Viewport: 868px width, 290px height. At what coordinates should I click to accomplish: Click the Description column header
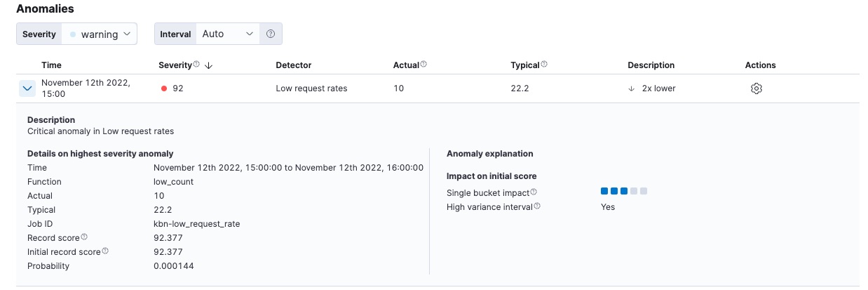pyautogui.click(x=651, y=65)
